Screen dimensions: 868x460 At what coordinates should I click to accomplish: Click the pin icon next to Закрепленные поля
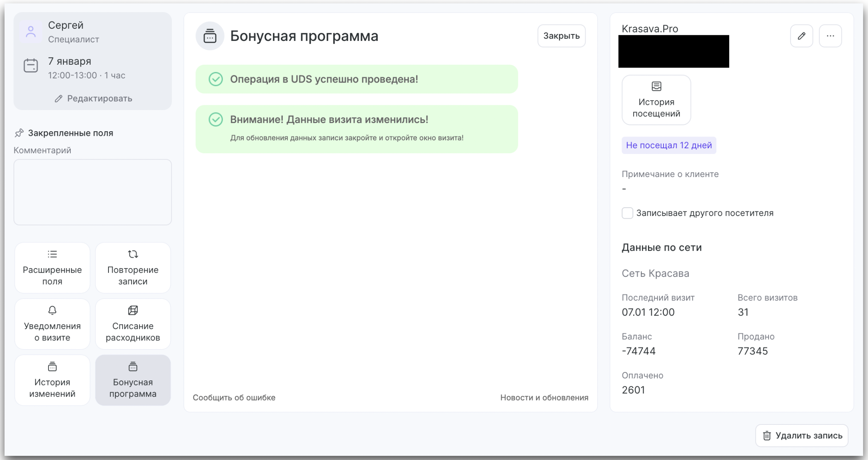(x=19, y=133)
